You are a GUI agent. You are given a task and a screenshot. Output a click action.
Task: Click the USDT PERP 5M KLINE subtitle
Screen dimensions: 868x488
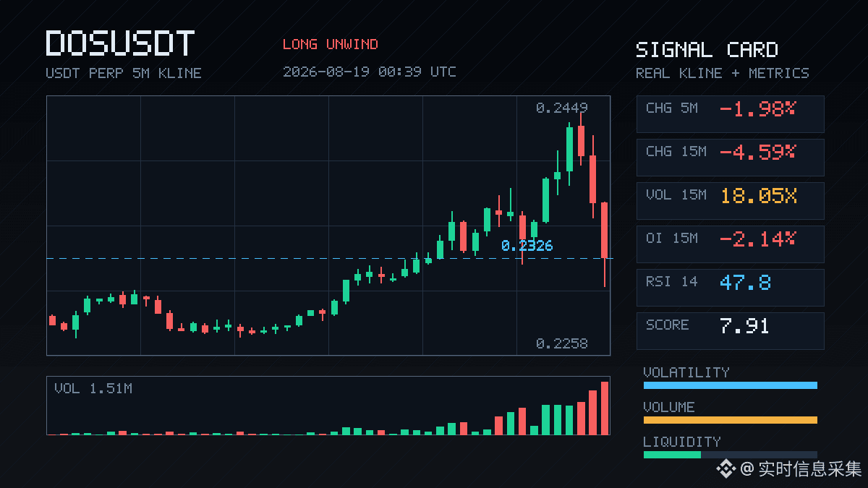tap(124, 73)
